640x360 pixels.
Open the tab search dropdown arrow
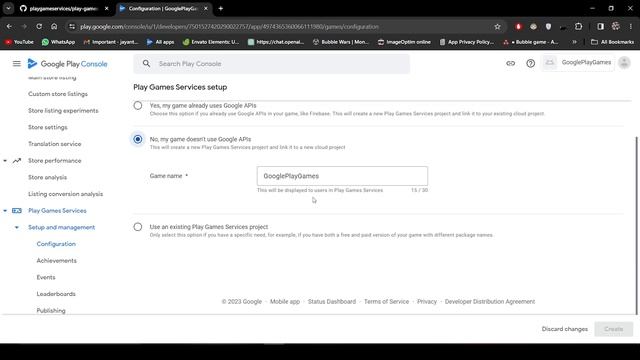tap(8, 8)
